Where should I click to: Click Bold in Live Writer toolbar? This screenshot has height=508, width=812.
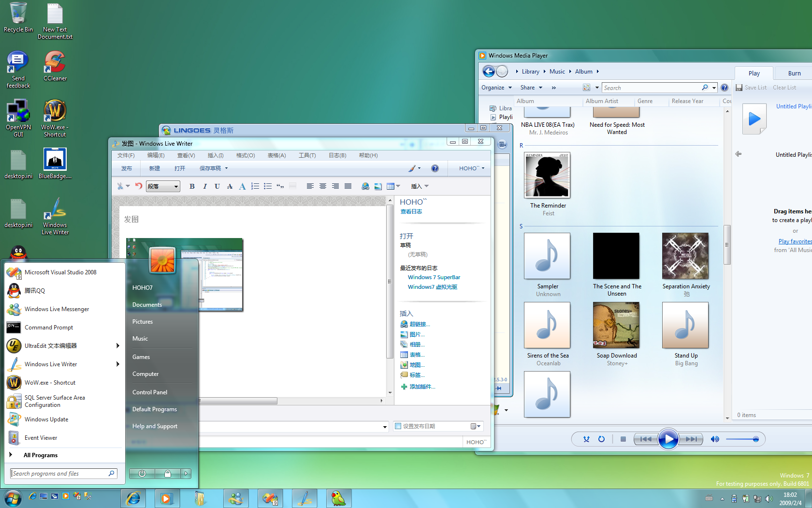[192, 186]
